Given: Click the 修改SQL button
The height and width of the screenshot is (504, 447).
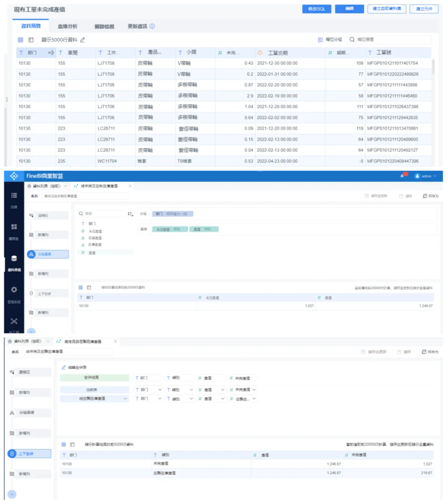Looking at the screenshot, I should (x=317, y=9).
